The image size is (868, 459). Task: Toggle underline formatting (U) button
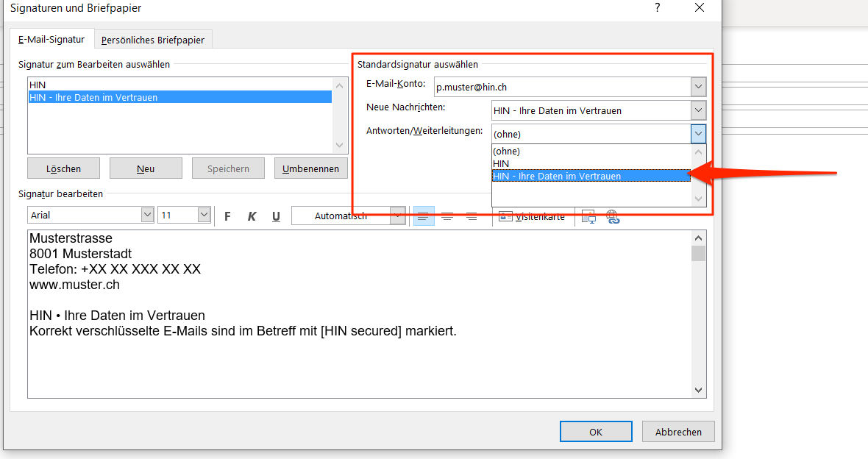pos(276,216)
